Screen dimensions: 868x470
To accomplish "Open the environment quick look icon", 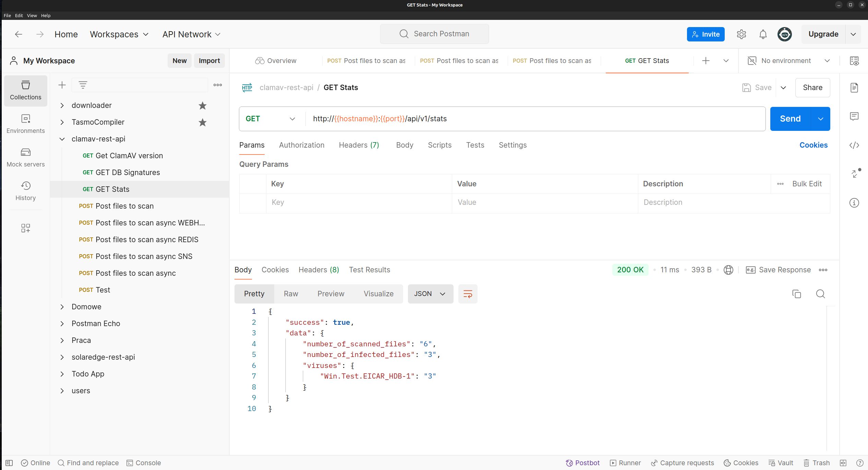I will tap(854, 61).
